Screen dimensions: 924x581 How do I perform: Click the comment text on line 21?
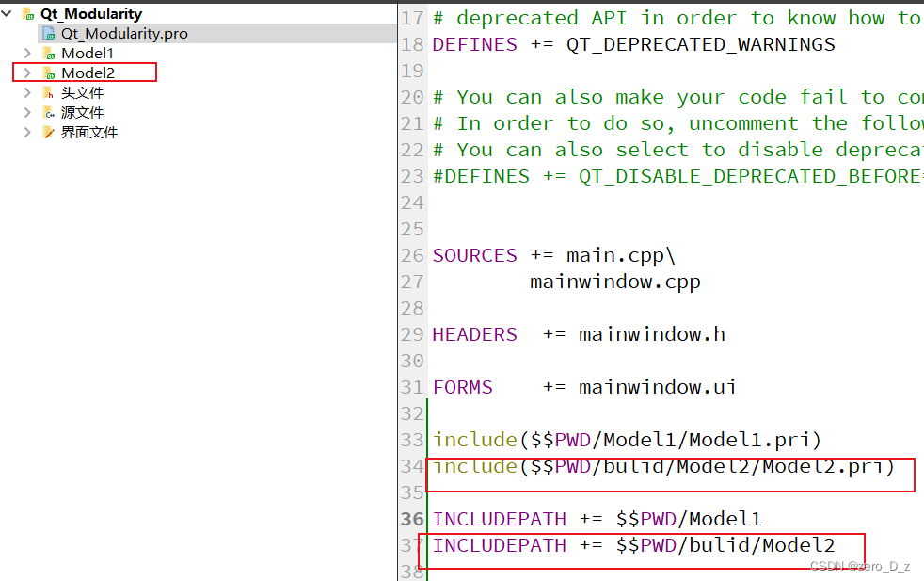[677, 124]
